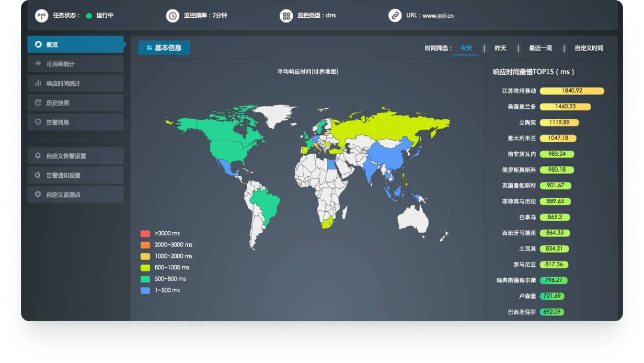This screenshot has height=363, width=644.
Task: Click the URL chain link icon
Action: tap(395, 16)
